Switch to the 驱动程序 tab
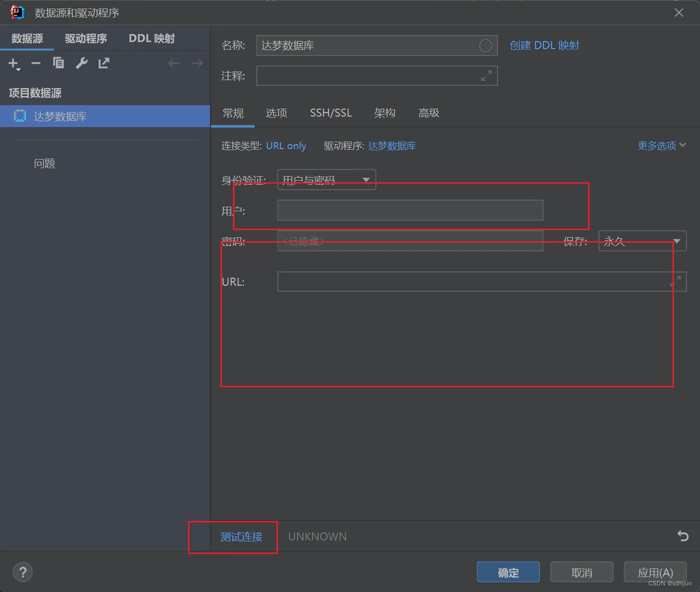700x592 pixels. pyautogui.click(x=86, y=39)
